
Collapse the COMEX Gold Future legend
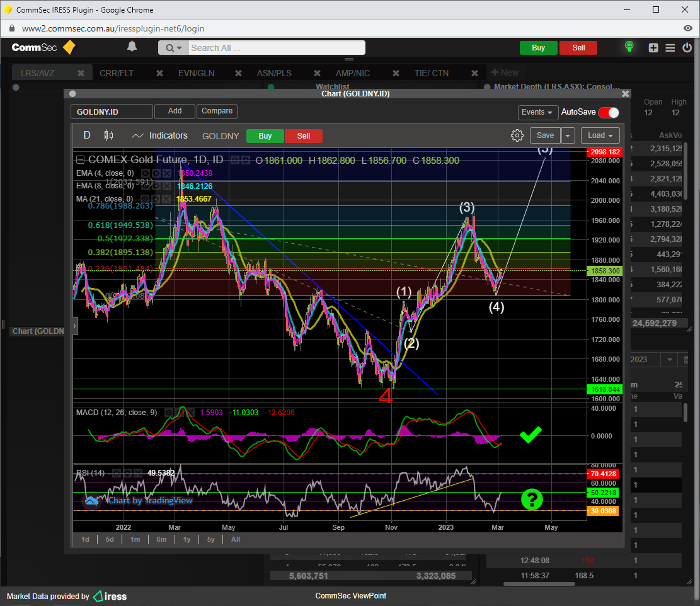(80, 160)
